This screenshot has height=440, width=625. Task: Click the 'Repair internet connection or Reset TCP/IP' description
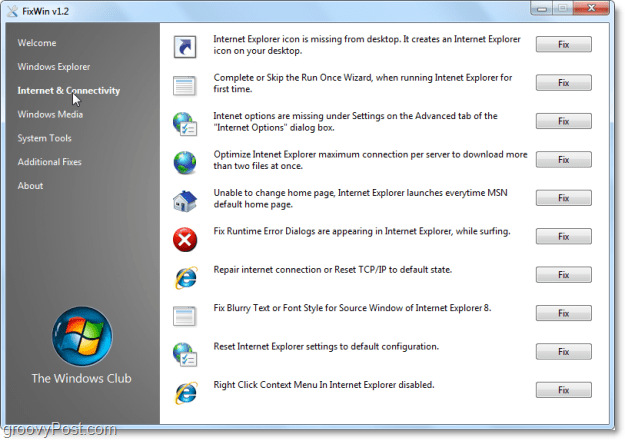pos(333,270)
